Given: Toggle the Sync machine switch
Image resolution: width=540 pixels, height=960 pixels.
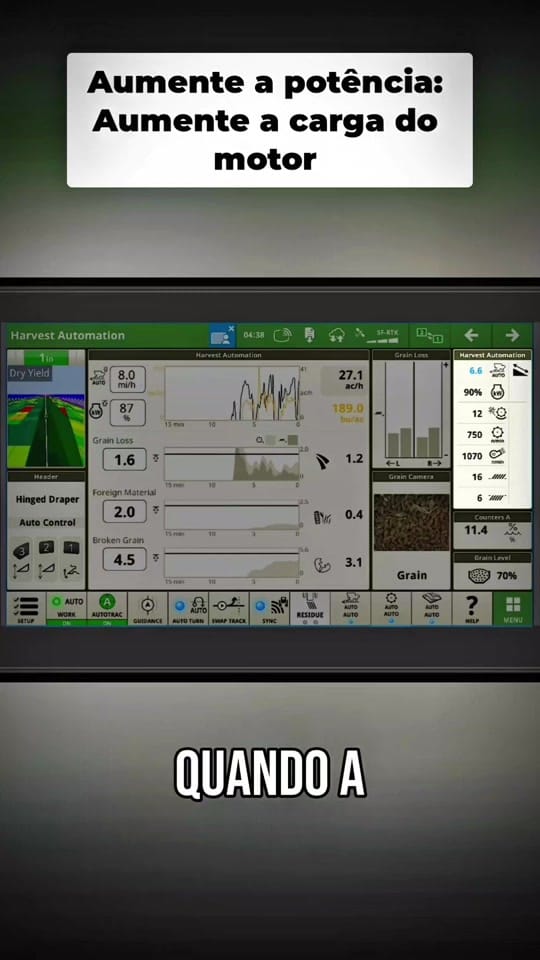Looking at the screenshot, I should pyautogui.click(x=269, y=608).
